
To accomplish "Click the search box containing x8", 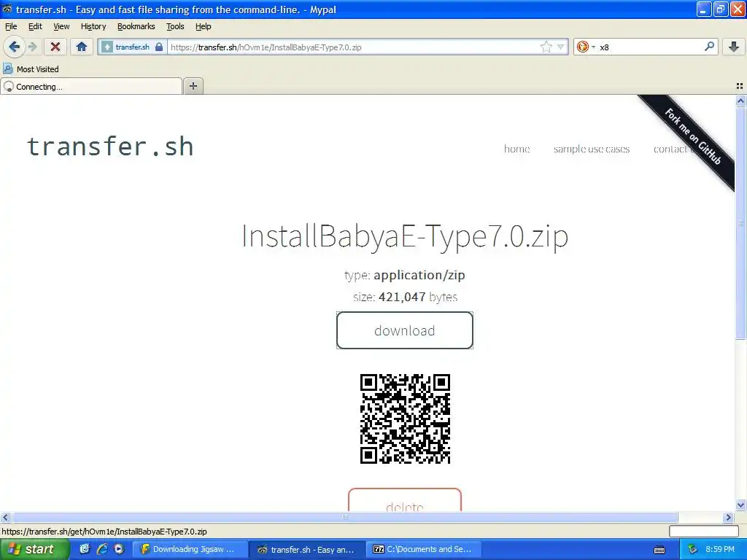I will click(x=650, y=47).
